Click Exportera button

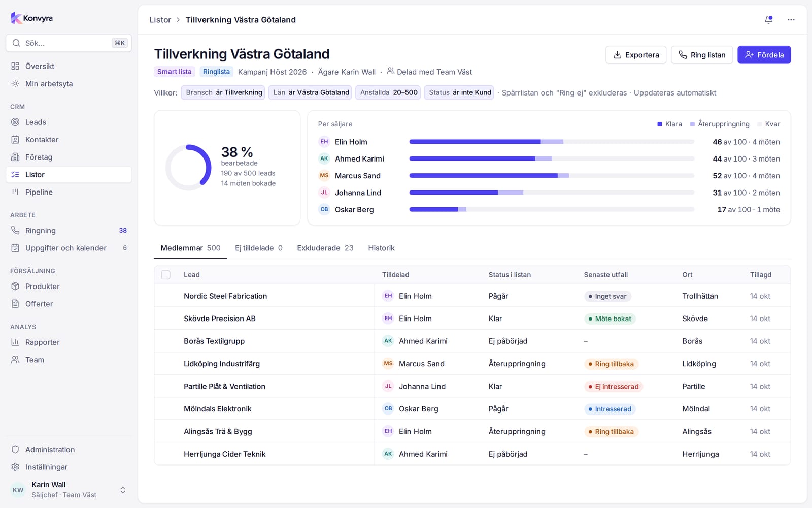click(x=636, y=55)
